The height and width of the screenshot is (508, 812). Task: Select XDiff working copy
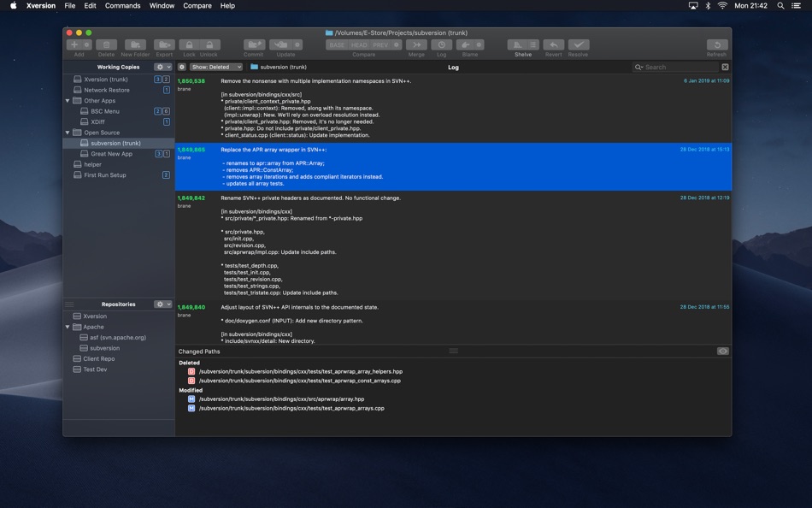pyautogui.click(x=119, y=121)
